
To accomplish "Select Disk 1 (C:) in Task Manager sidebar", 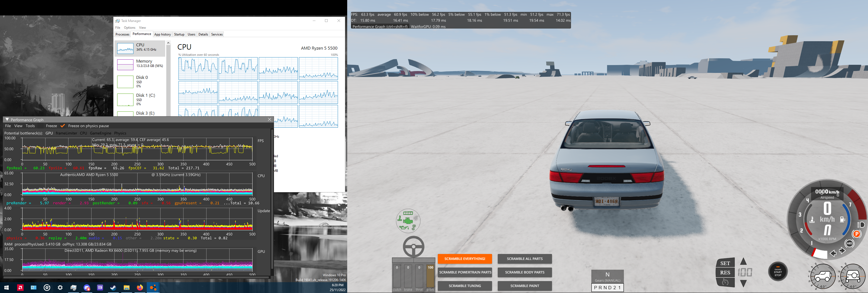I will (140, 99).
